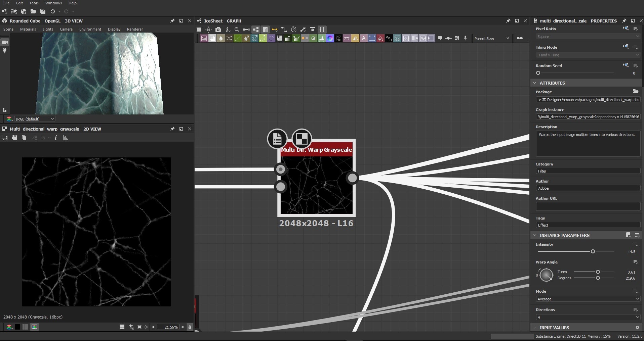Collapse the INSTANCE PARAMETERS section
The height and width of the screenshot is (341, 644).
[535, 235]
